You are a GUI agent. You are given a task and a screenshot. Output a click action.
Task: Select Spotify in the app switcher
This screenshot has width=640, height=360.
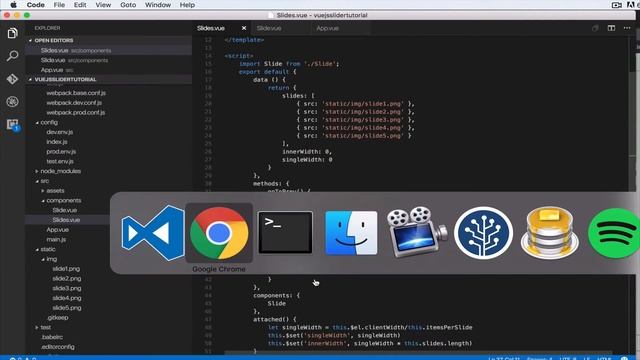614,233
